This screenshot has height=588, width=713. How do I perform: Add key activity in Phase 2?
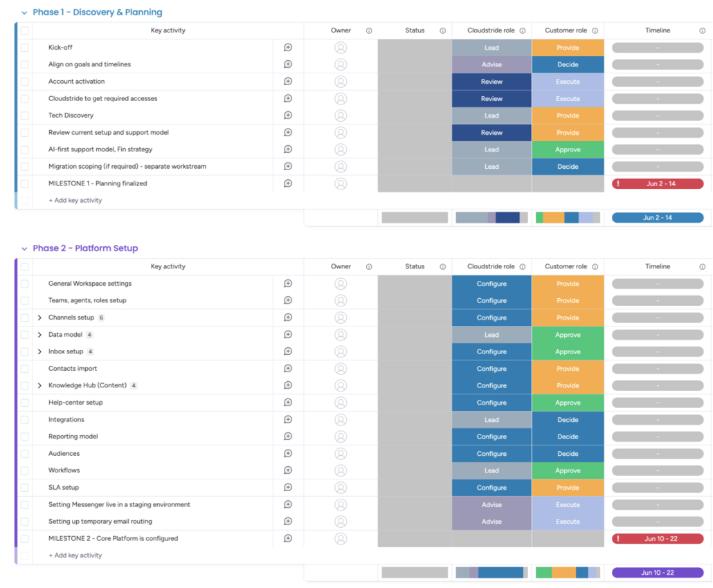75,555
